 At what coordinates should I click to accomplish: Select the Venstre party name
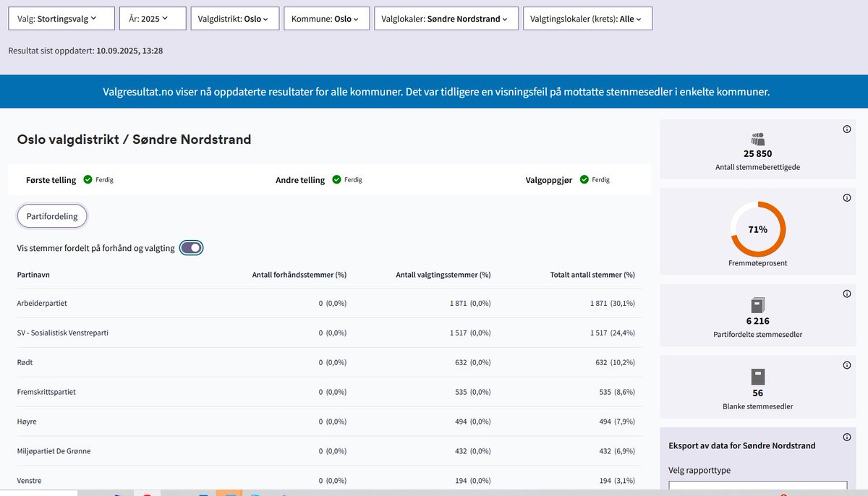[x=29, y=481]
